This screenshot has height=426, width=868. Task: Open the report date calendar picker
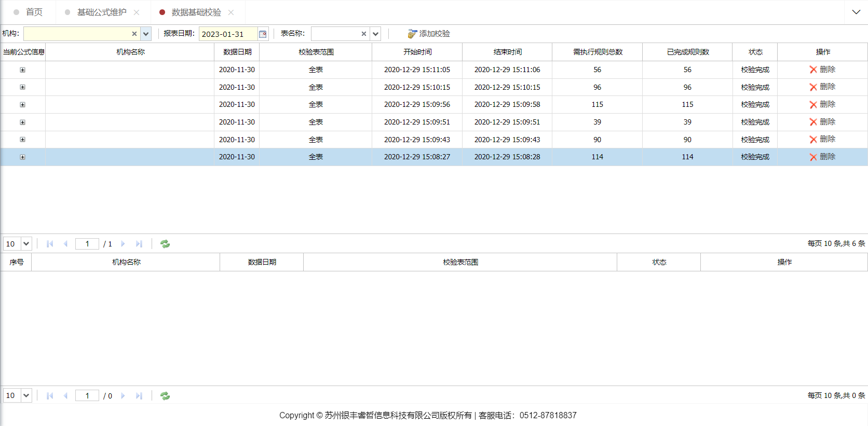point(263,34)
